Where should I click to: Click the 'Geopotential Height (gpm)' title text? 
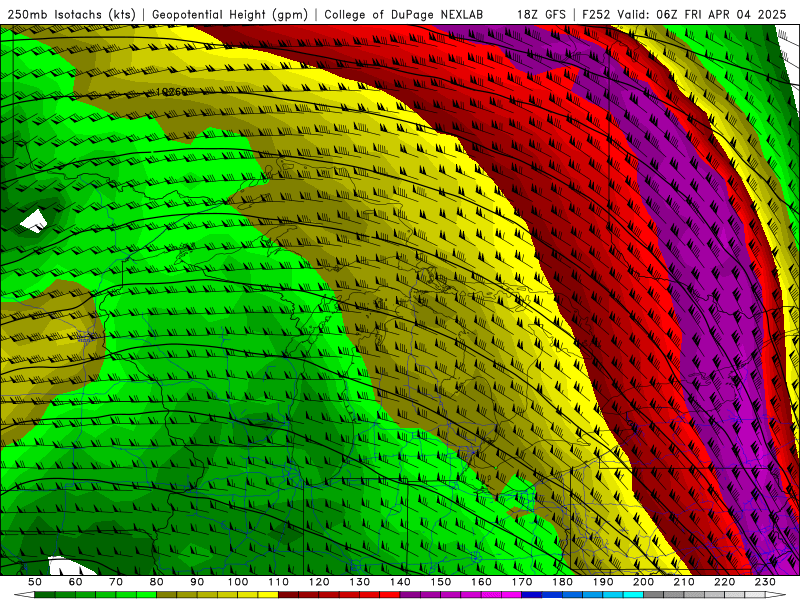(x=230, y=14)
